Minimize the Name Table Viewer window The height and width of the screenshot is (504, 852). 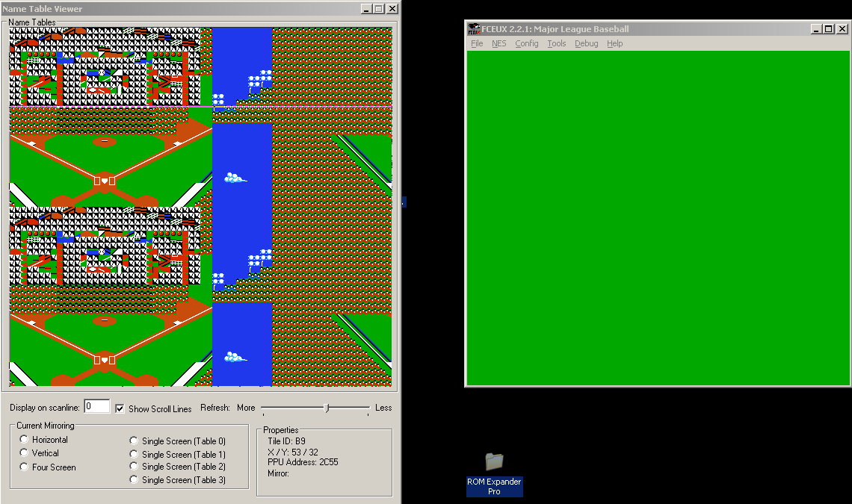[366, 9]
